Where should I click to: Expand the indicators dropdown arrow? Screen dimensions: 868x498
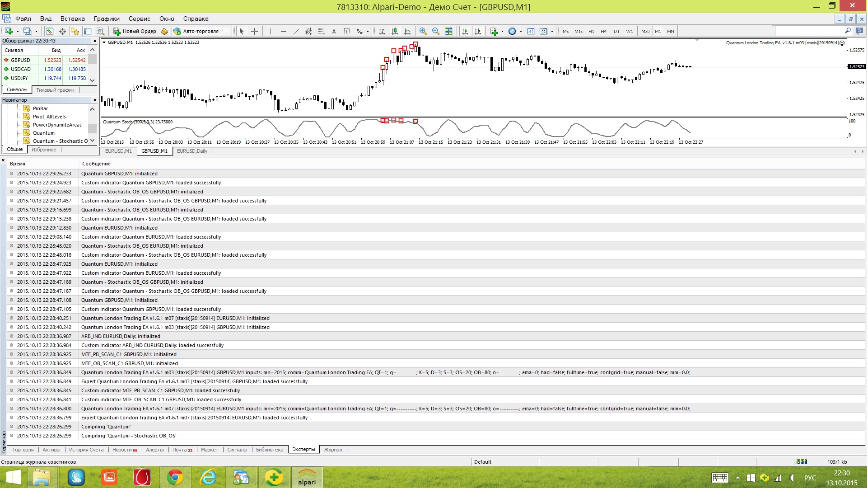pyautogui.click(x=502, y=31)
